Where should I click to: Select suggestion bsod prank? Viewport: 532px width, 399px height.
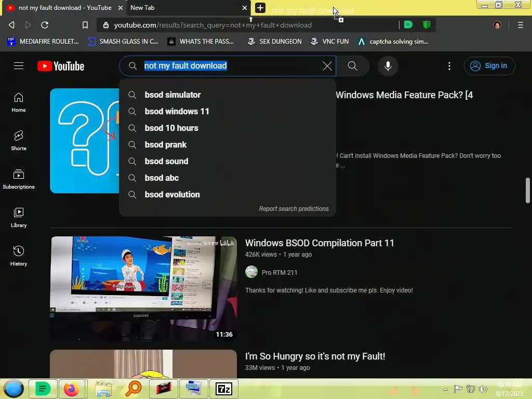[x=228, y=144]
